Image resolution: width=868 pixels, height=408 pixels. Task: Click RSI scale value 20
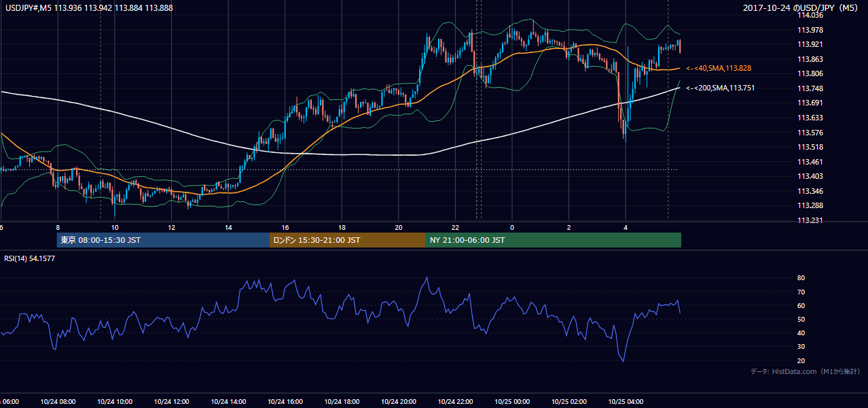pyautogui.click(x=801, y=360)
